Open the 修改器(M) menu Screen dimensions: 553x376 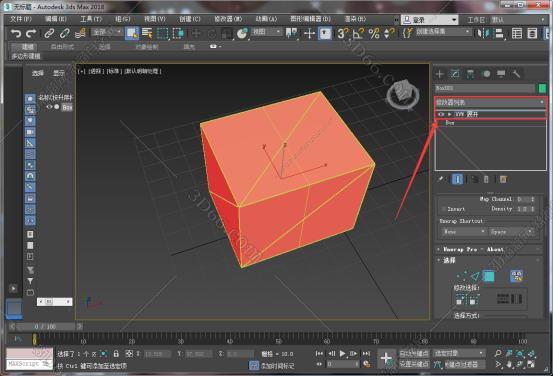(x=228, y=19)
